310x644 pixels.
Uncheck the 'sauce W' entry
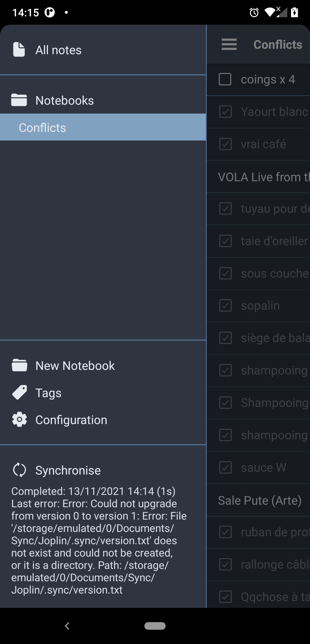225,467
